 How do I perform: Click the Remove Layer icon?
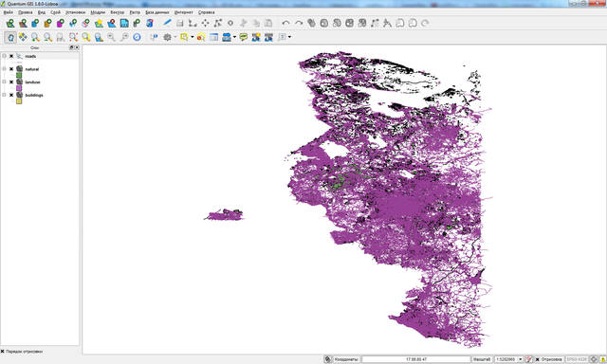[112, 23]
